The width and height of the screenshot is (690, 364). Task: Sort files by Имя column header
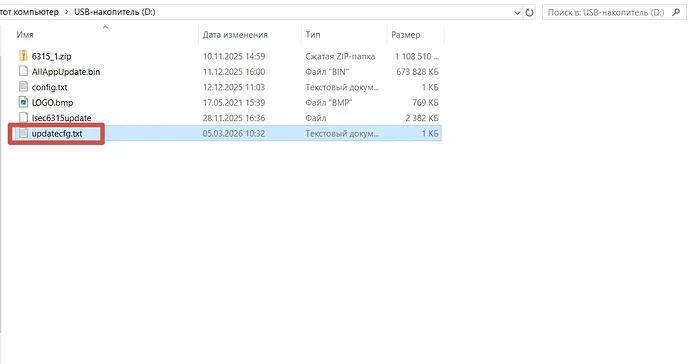click(x=25, y=35)
